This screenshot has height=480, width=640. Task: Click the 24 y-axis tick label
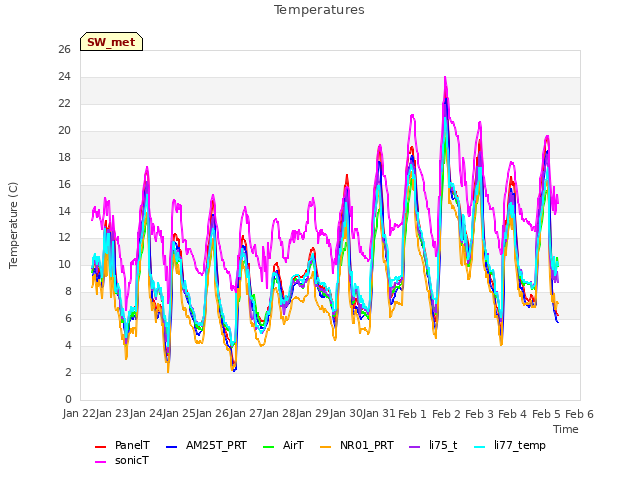point(64,77)
